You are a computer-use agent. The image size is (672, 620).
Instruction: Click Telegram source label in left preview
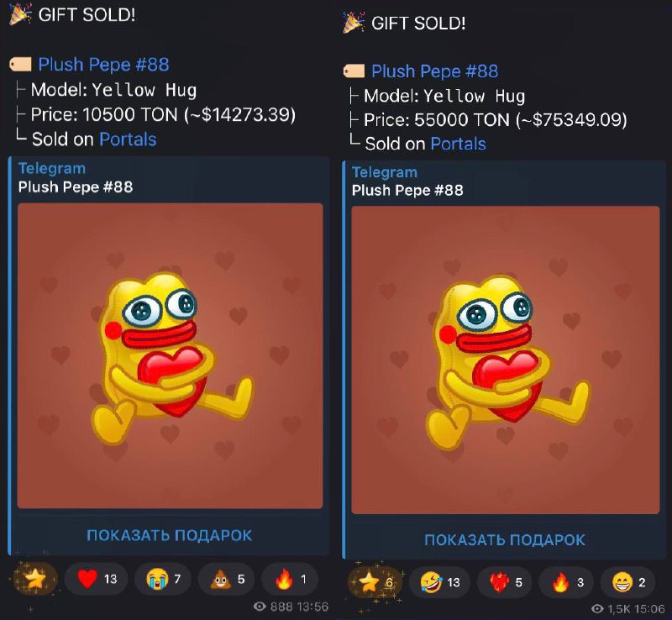point(52,169)
